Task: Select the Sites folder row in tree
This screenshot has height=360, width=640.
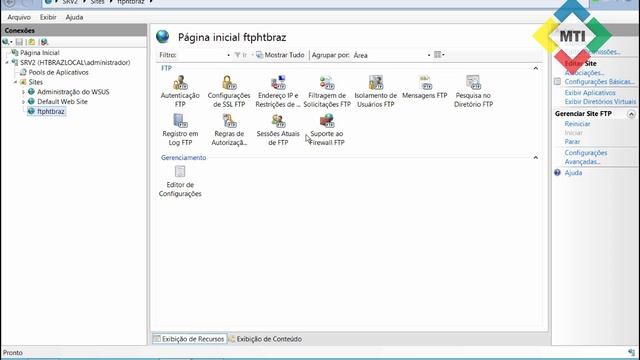Action: coord(36,82)
